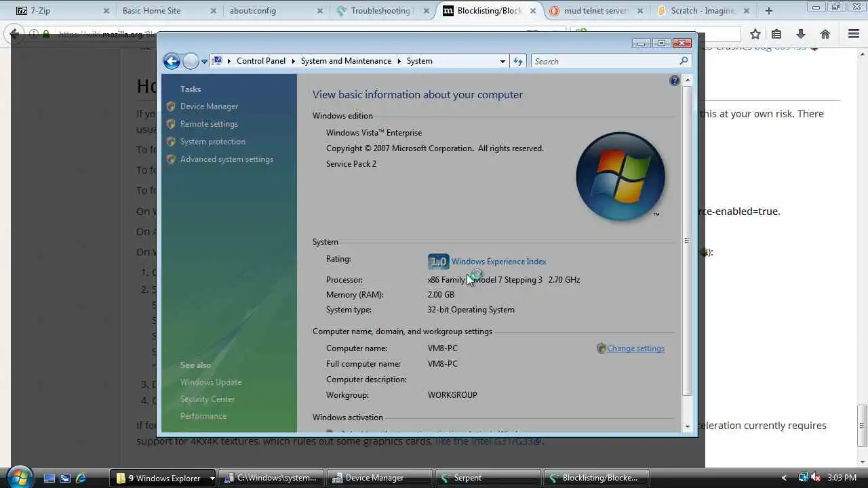This screenshot has width=868, height=488.
Task: Open the Firefox downloads arrow icon
Action: tap(801, 34)
